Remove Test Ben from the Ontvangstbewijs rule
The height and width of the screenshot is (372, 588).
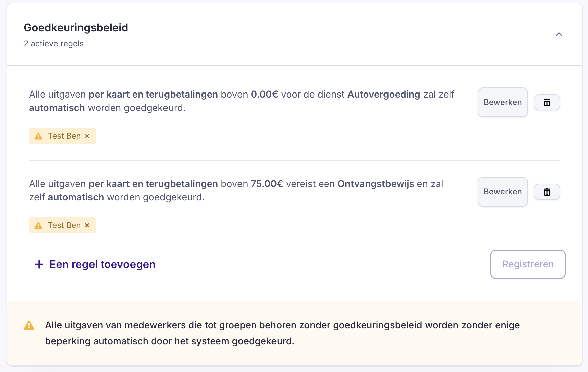(87, 225)
